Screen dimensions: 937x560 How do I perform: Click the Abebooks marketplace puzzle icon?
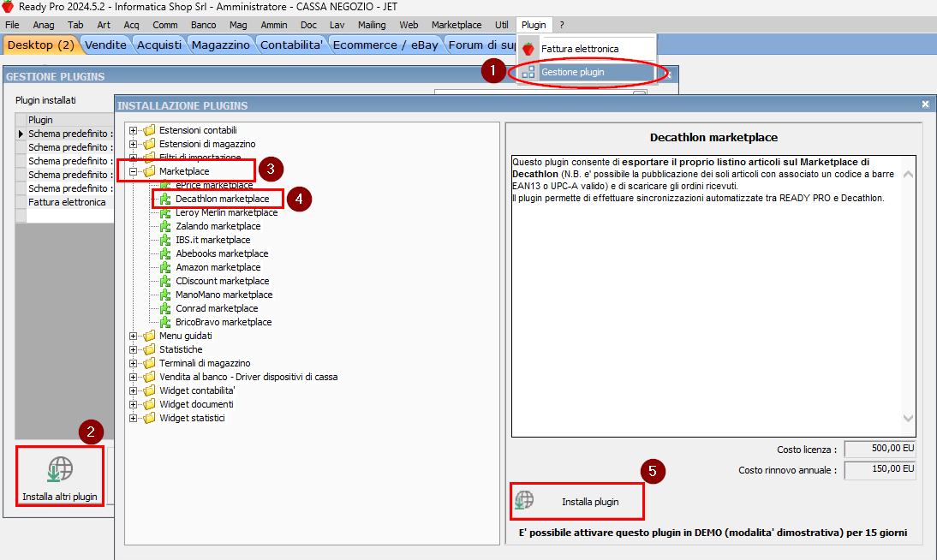pos(165,253)
